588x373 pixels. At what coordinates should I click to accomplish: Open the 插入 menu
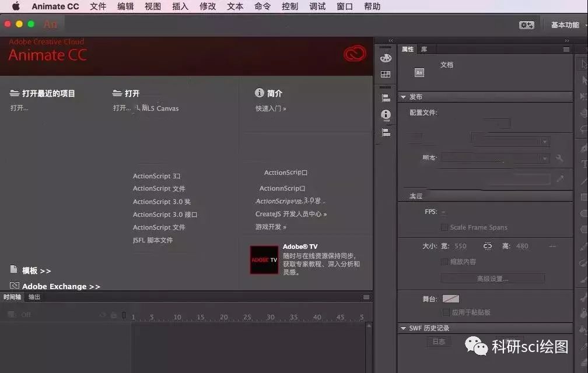[x=180, y=6]
